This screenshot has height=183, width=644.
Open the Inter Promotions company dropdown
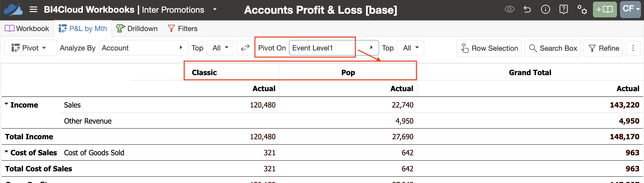pyautogui.click(x=215, y=10)
